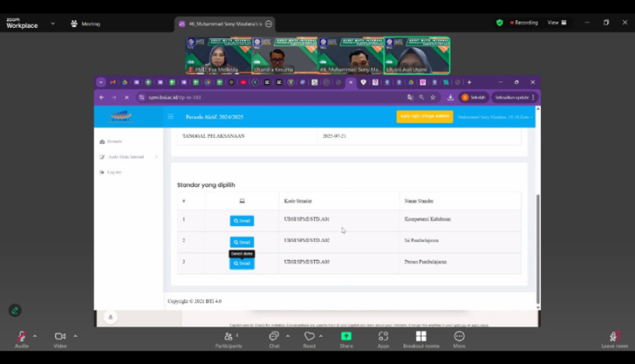635x364 pixels.
Task: Open Detail for Kompetensi Kelulusan row
Action: pyautogui.click(x=242, y=221)
